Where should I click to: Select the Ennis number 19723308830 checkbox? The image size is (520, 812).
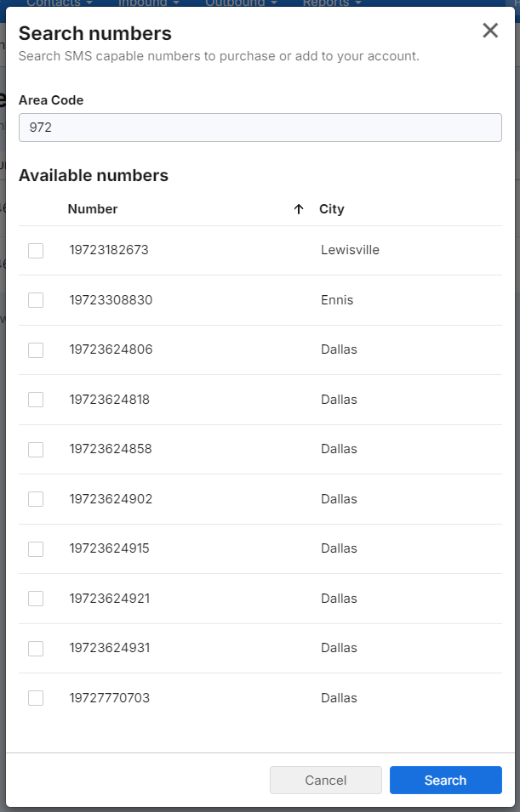click(36, 300)
